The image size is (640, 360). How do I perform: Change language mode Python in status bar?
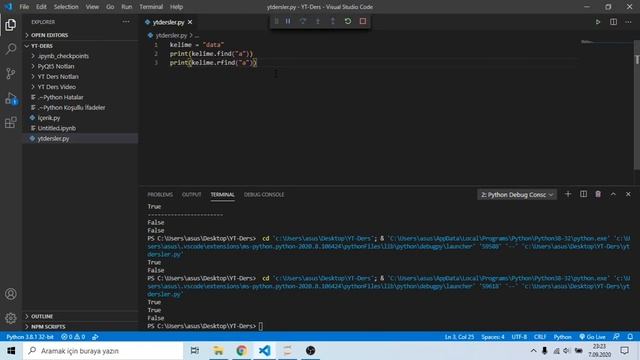(x=562, y=337)
